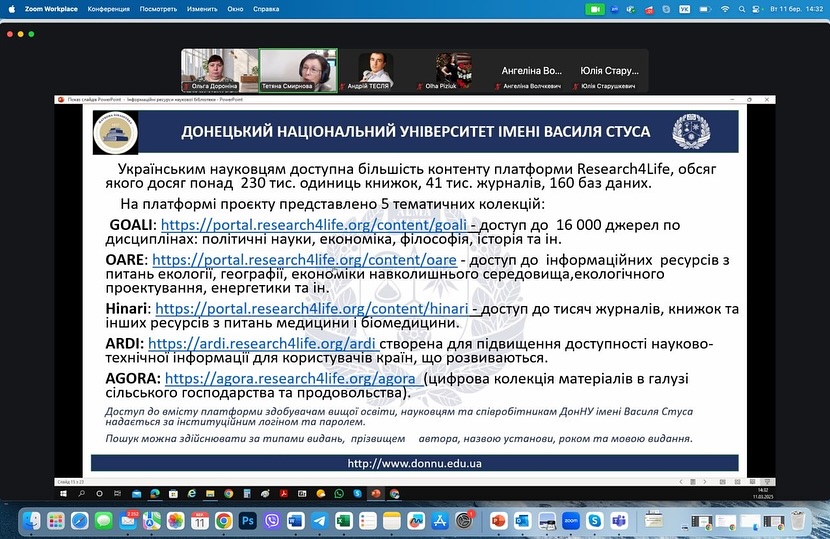830x539 pixels.
Task: Open Reminders app in the dock
Action: [368, 521]
